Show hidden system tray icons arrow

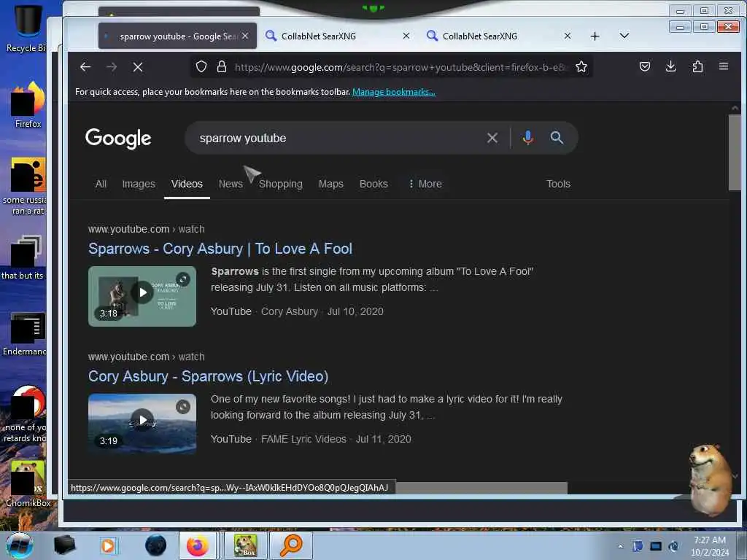point(620,546)
